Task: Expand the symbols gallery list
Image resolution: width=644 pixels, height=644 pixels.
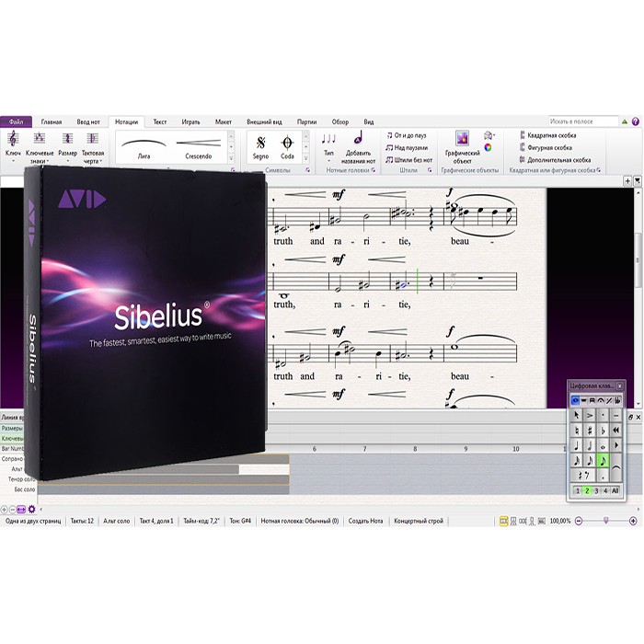Action: click(x=306, y=158)
